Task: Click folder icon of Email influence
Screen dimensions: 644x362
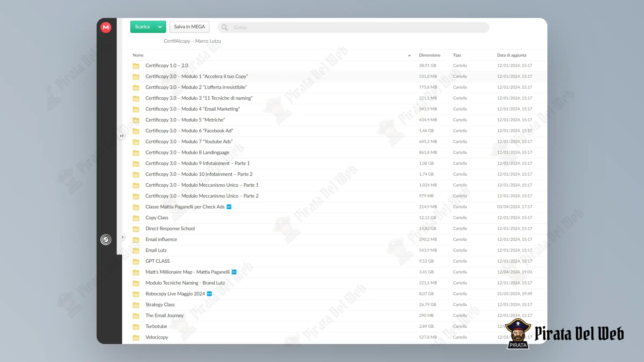Action: coord(136,239)
